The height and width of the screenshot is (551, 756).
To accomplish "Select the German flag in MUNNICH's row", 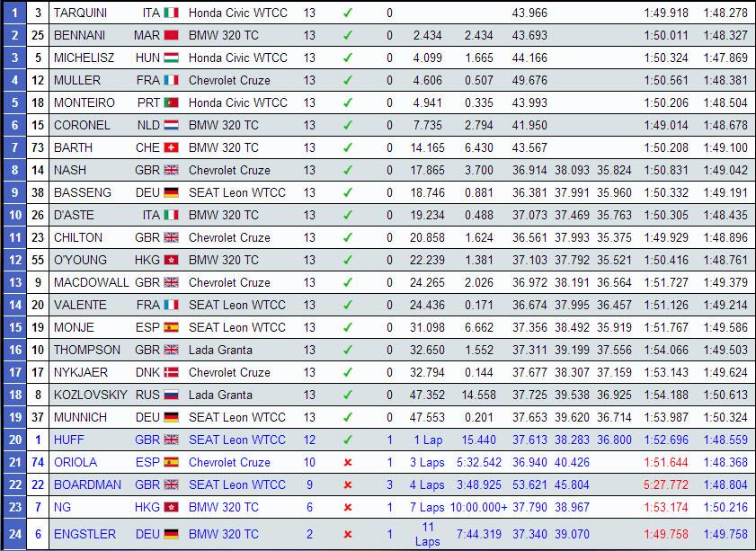I will coord(171,417).
